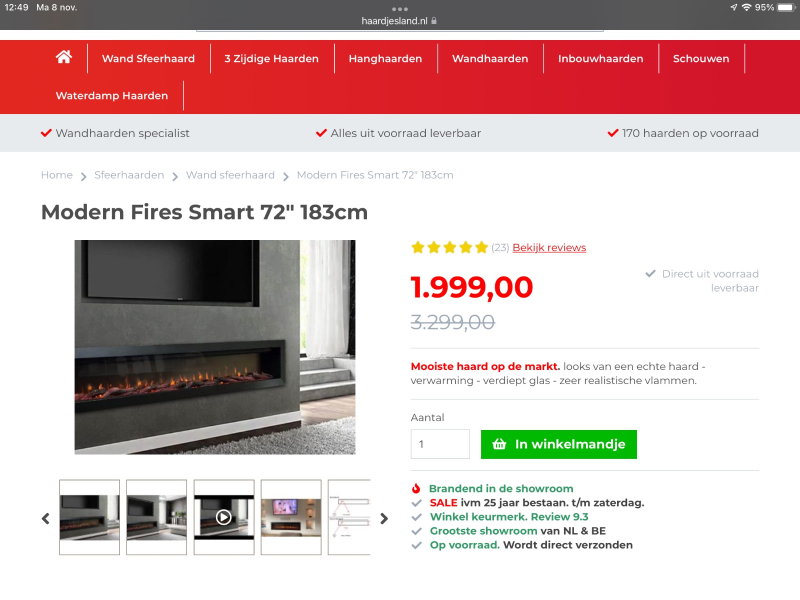Open the home page icon in red navbar
The image size is (800, 600).
(64, 57)
